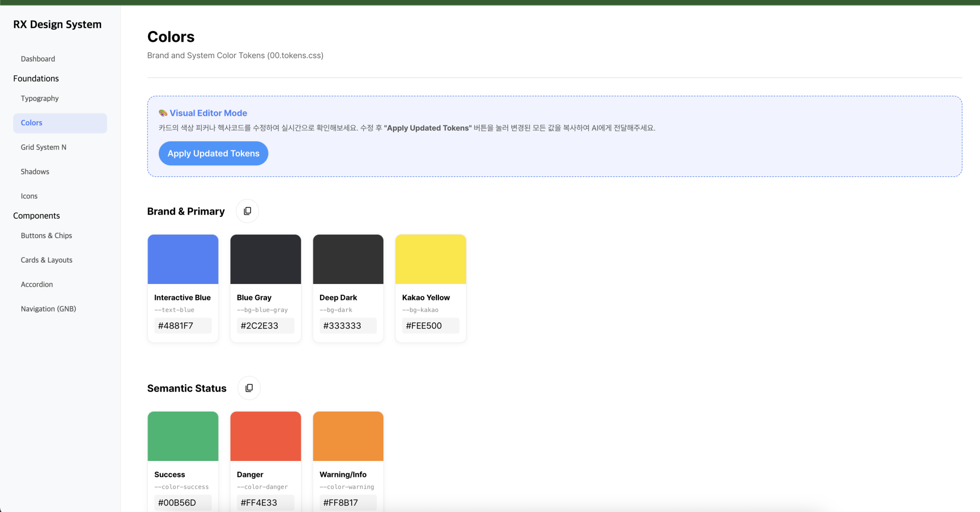Screen dimensions: 980x512
Task: Navigate to the Shadows section
Action: tap(35, 172)
